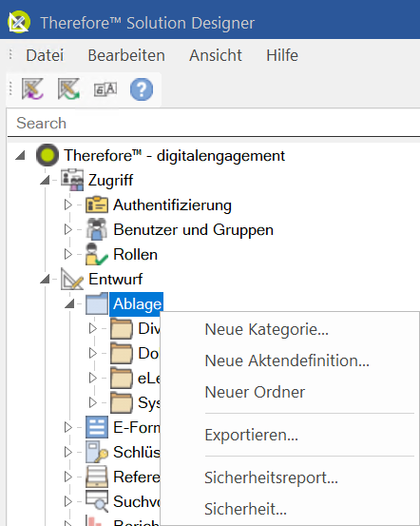Click the first toolbar icon with purple arrow
The width and height of the screenshot is (420, 526).
coord(32,88)
